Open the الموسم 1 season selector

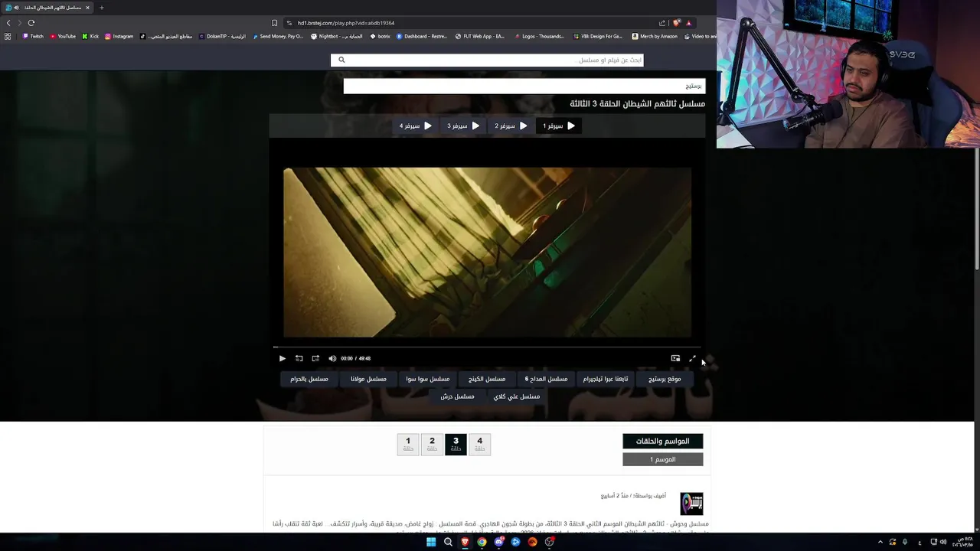coord(663,459)
